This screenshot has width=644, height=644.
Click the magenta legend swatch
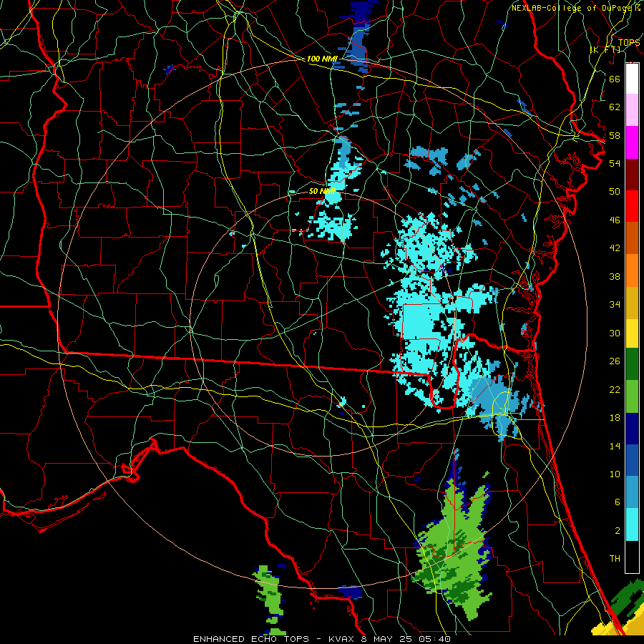[632, 142]
